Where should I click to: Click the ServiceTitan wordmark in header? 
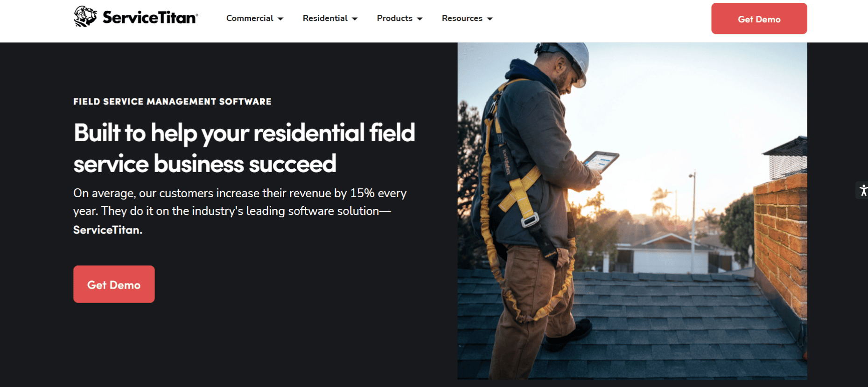click(150, 18)
